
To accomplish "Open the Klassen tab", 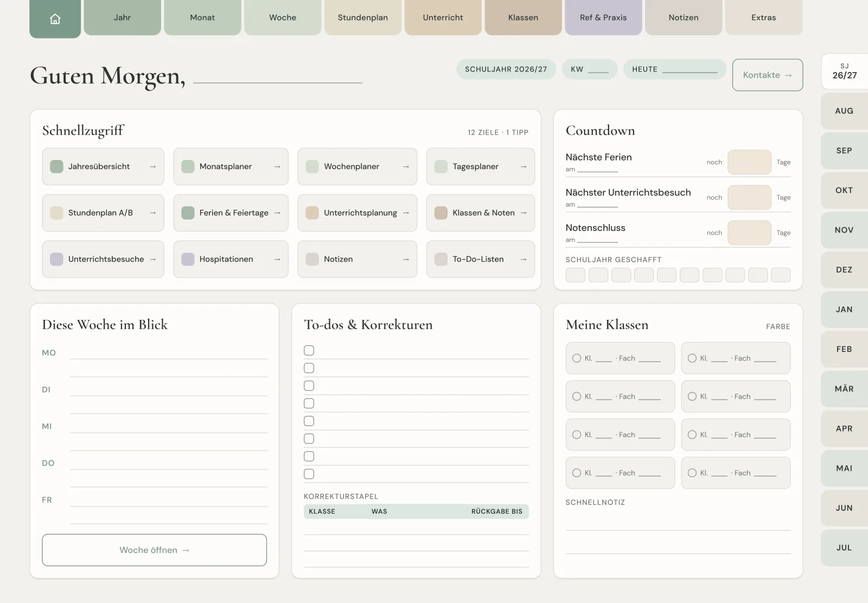I will click(523, 17).
